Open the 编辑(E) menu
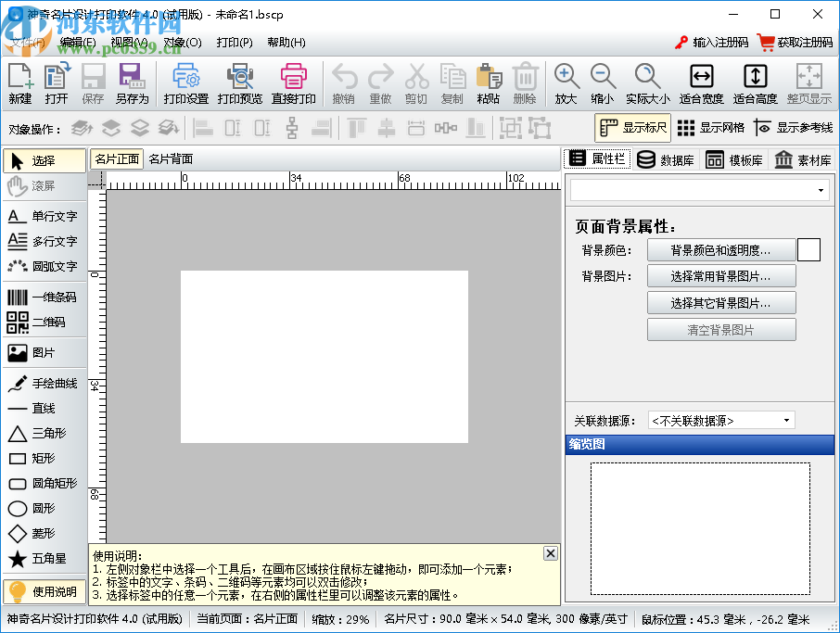This screenshot has height=633, width=840. (x=78, y=43)
